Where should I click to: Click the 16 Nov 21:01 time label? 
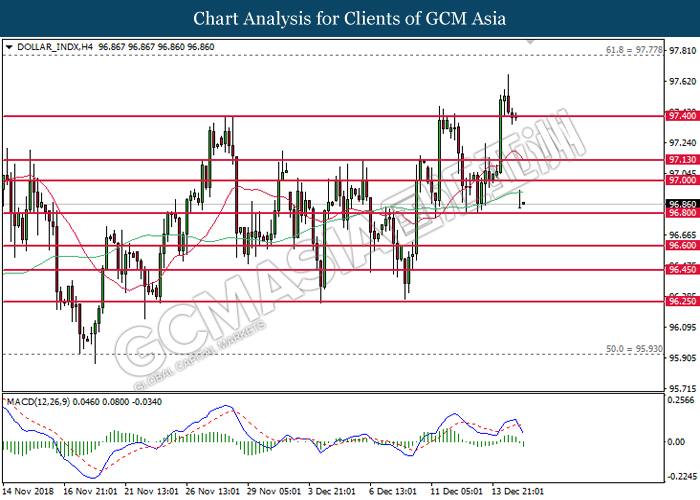(90, 492)
